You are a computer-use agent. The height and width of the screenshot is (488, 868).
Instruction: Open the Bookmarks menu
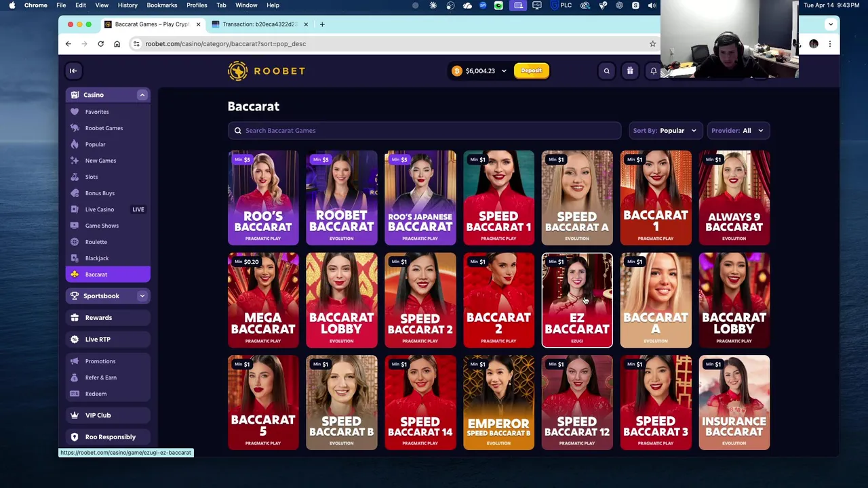(x=162, y=5)
